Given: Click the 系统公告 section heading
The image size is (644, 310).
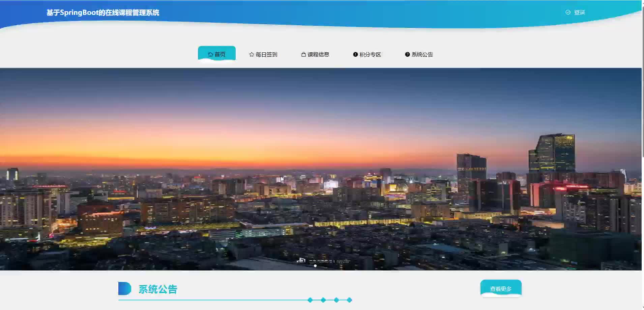Looking at the screenshot, I should click(158, 289).
